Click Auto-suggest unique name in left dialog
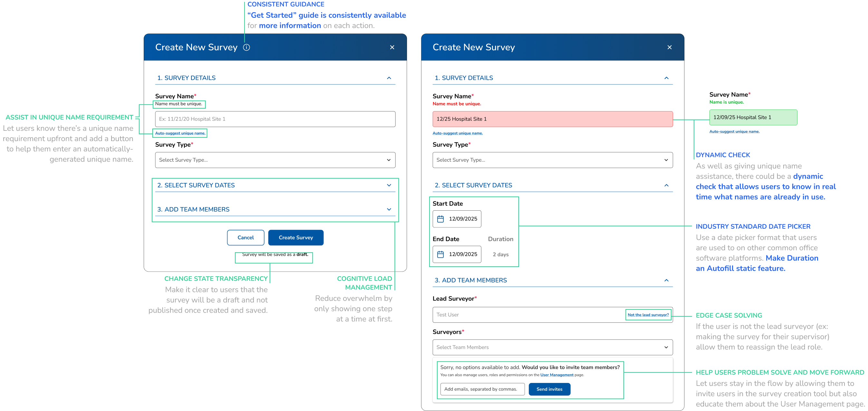 [x=180, y=133]
